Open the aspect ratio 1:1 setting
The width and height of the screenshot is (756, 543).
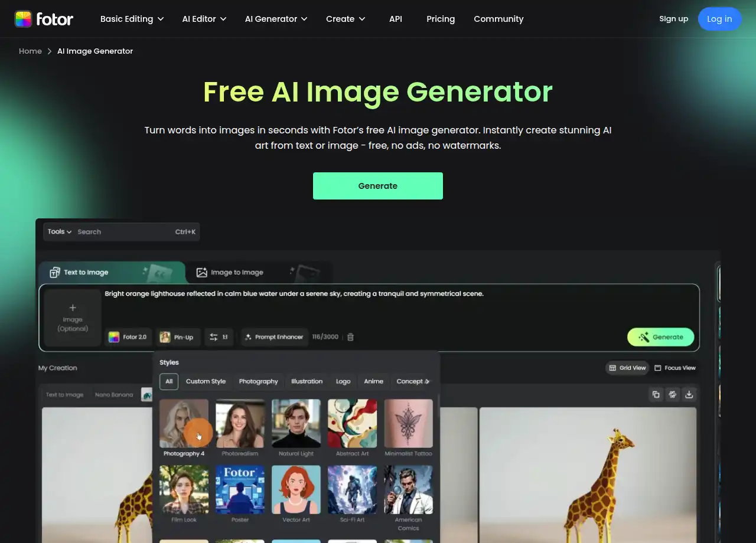click(x=219, y=337)
